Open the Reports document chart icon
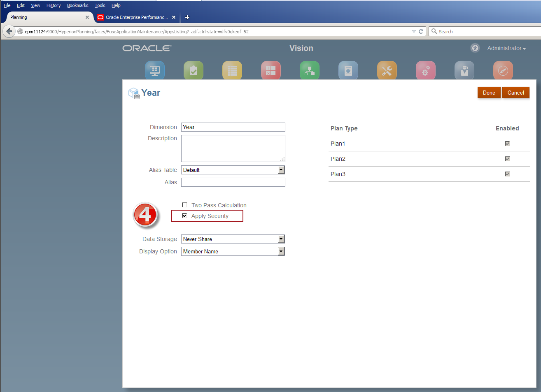541x392 pixels. pos(348,70)
